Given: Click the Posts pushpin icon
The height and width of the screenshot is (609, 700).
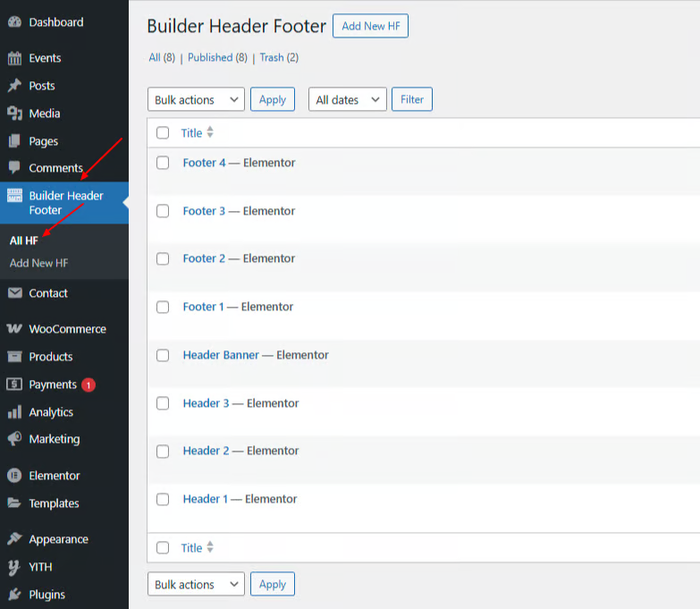Looking at the screenshot, I should pos(14,86).
